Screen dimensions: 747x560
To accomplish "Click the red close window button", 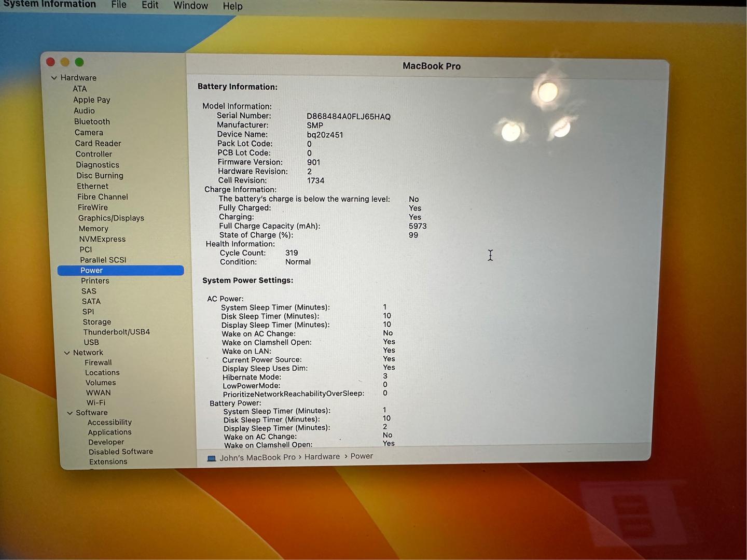I will (50, 62).
